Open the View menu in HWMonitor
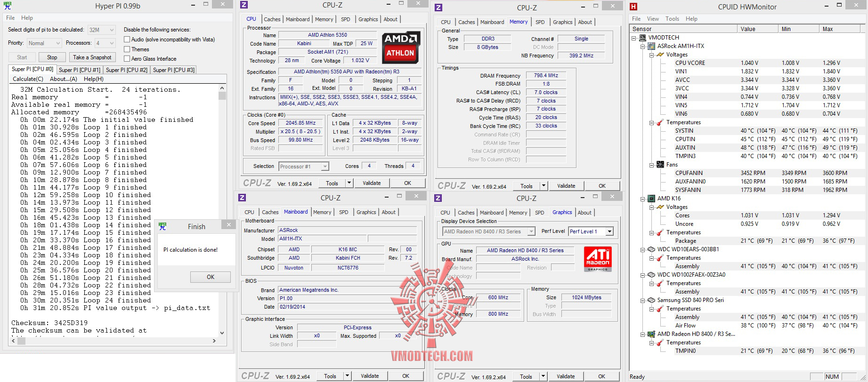868x382 pixels. 653,19
